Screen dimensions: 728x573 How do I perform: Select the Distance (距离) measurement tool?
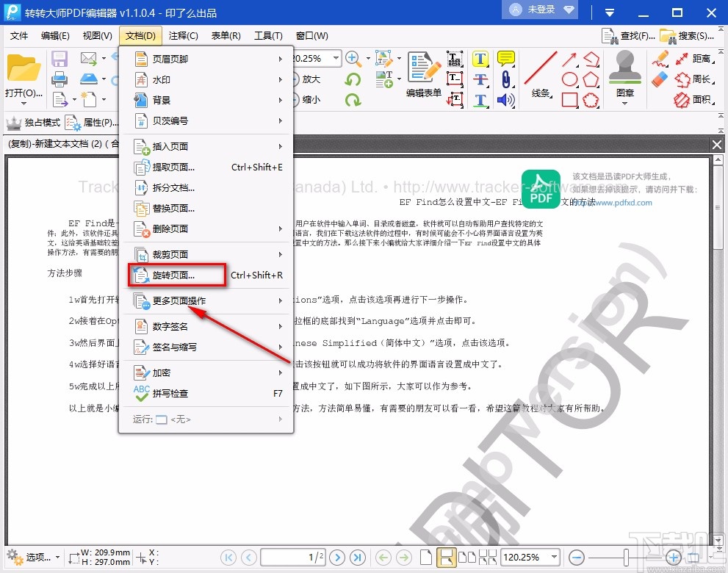pos(700,60)
